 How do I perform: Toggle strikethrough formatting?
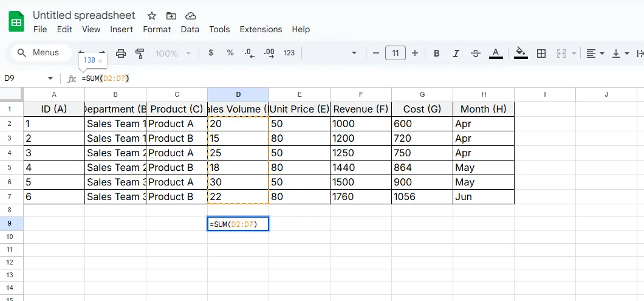pos(476,54)
